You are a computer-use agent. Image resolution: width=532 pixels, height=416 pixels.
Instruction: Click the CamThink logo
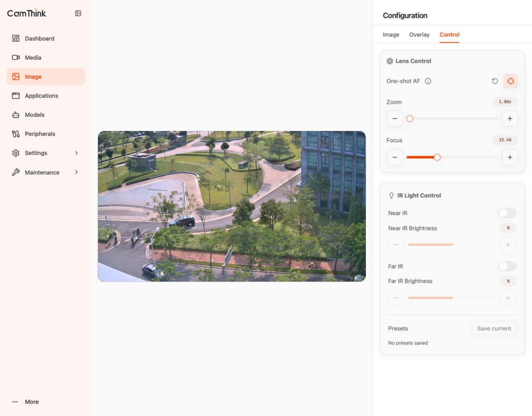[27, 13]
